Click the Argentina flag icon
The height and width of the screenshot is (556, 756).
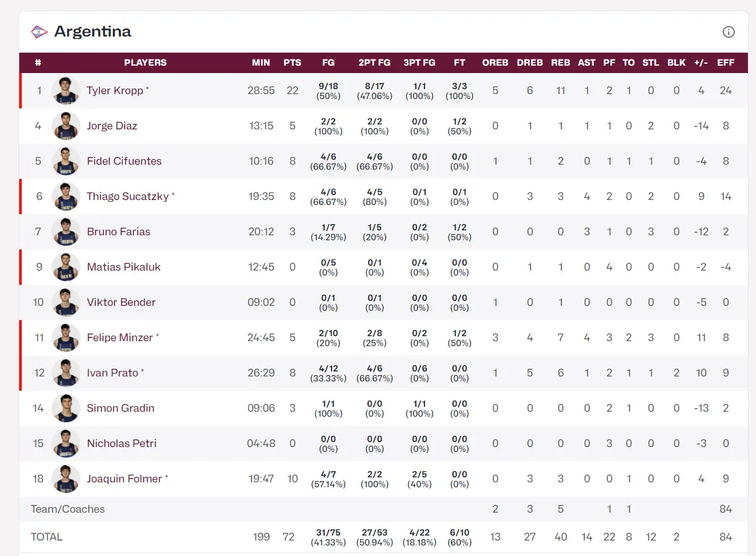point(39,32)
